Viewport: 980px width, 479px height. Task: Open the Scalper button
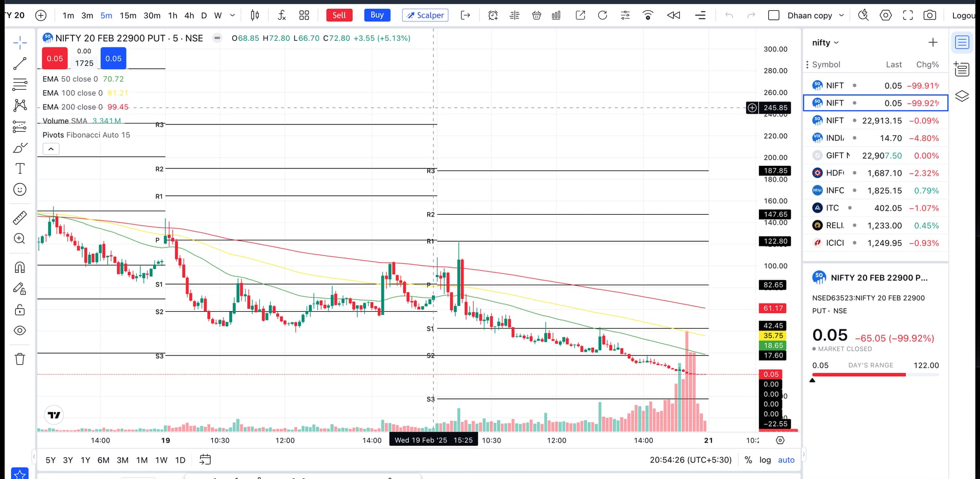point(425,15)
